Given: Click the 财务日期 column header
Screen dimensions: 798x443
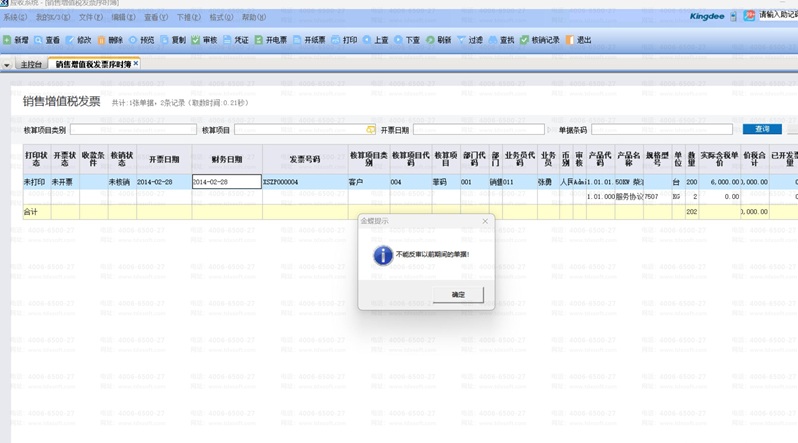Looking at the screenshot, I should click(x=227, y=159).
